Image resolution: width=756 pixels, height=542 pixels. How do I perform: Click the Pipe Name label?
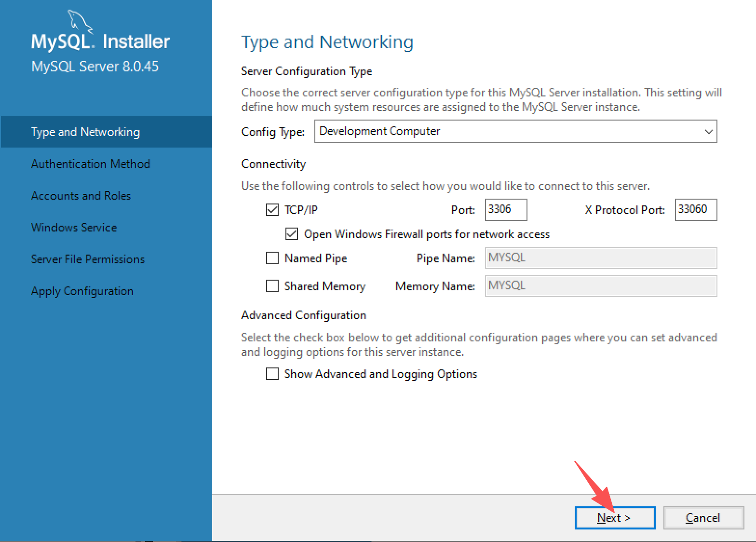pyautogui.click(x=446, y=258)
